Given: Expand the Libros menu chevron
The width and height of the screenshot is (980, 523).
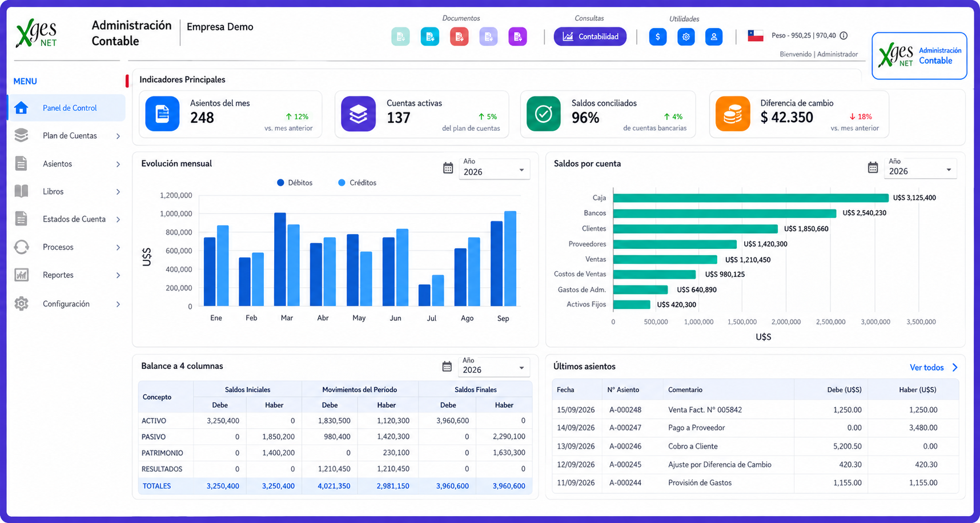Looking at the screenshot, I should (118, 192).
